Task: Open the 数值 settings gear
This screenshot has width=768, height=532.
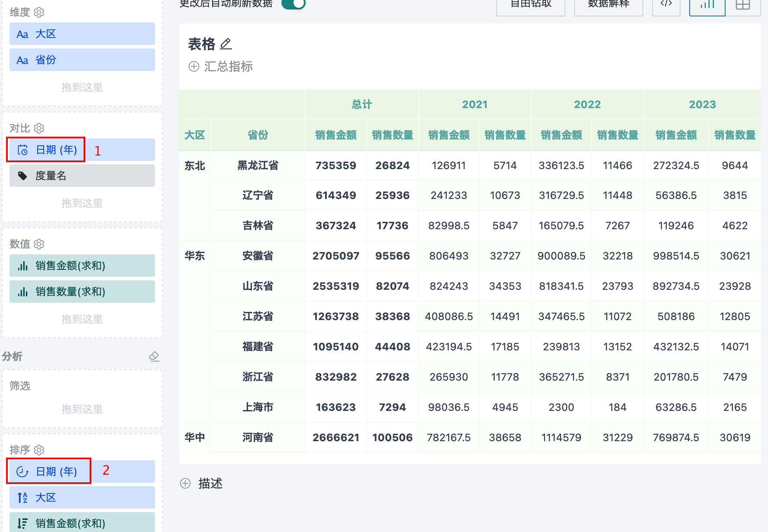Action: [39, 244]
